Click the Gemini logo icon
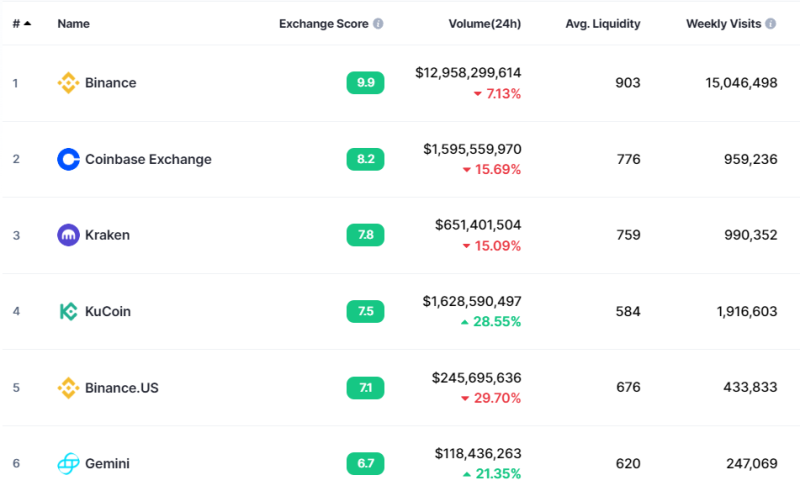Image resolution: width=800 pixels, height=491 pixels. (x=68, y=463)
